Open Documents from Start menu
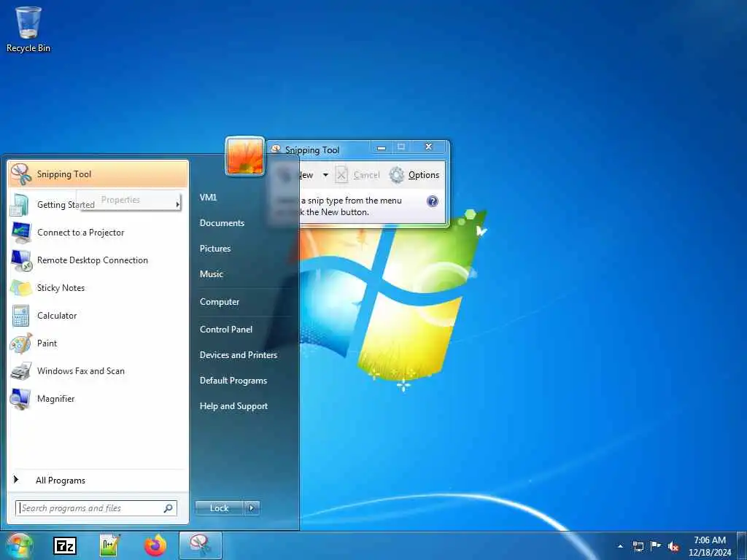The width and height of the screenshot is (747, 560). 222,223
